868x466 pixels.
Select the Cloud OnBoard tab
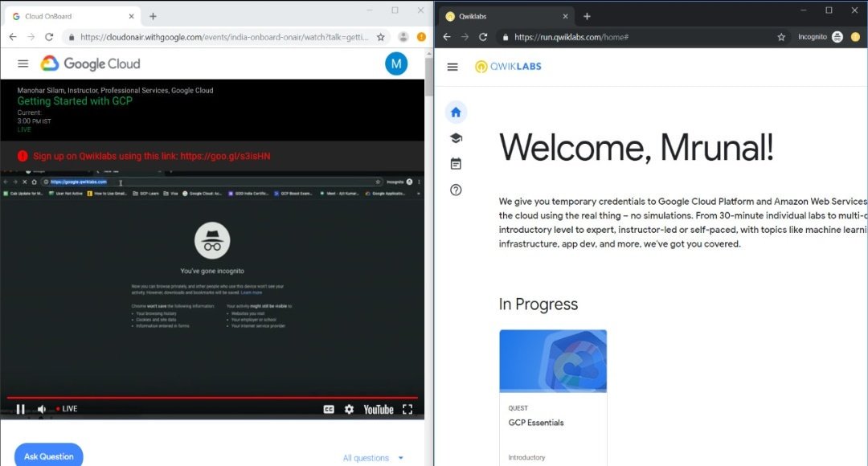point(72,17)
